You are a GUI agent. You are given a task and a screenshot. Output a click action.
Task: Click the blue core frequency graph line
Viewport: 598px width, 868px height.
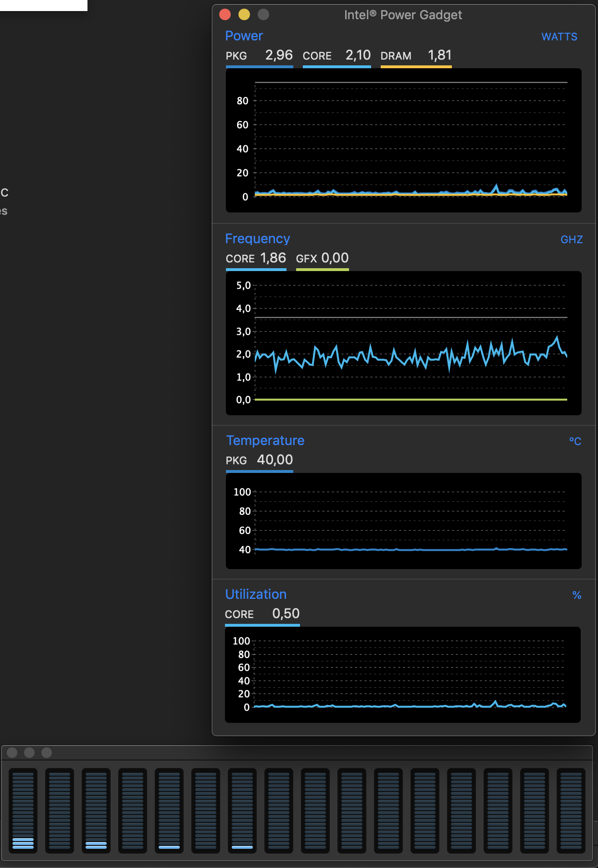[x=411, y=356]
